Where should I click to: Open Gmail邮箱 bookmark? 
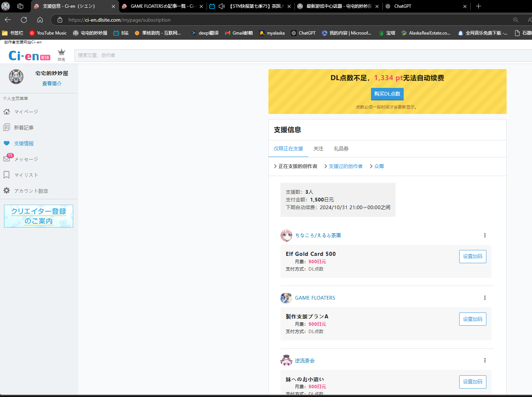click(x=239, y=33)
